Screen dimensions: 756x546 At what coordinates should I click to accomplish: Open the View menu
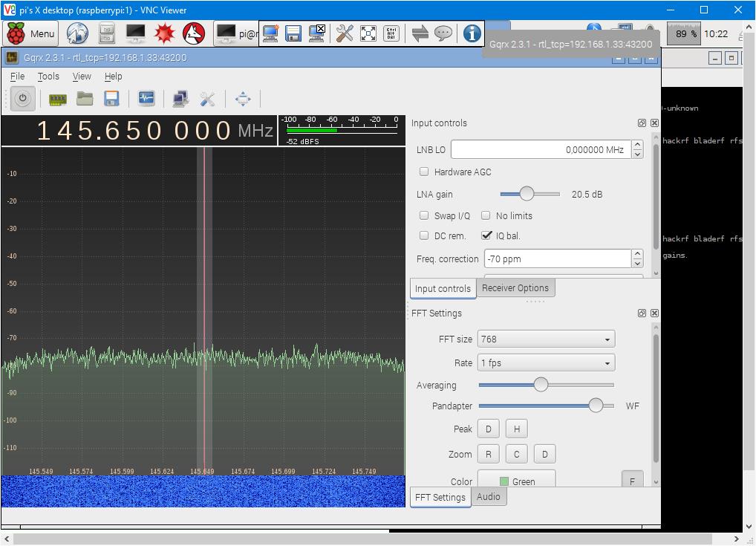click(82, 77)
